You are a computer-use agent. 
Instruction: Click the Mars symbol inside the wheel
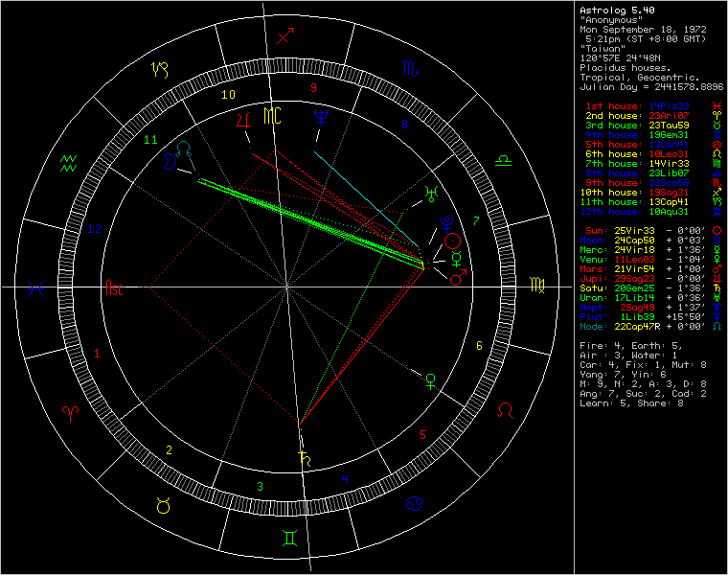458,277
